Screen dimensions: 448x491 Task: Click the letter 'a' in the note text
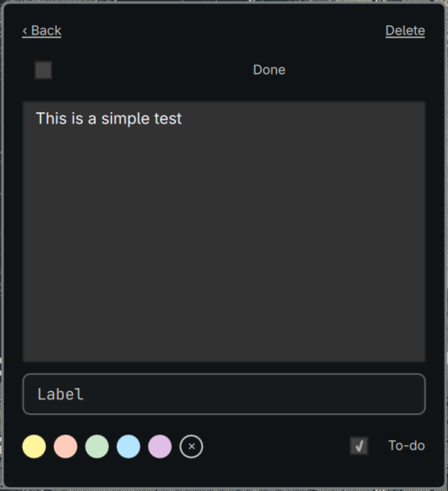[93, 119]
